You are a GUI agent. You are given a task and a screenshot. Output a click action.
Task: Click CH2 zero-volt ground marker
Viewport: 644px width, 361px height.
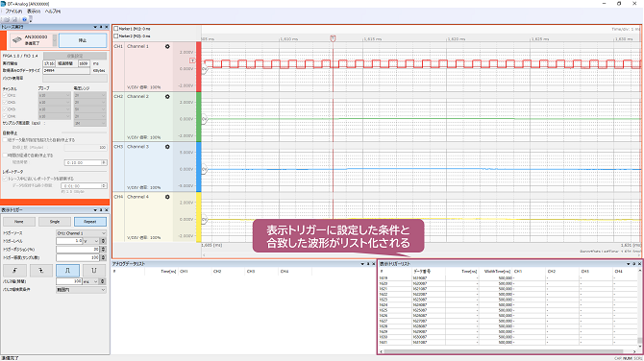204,120
